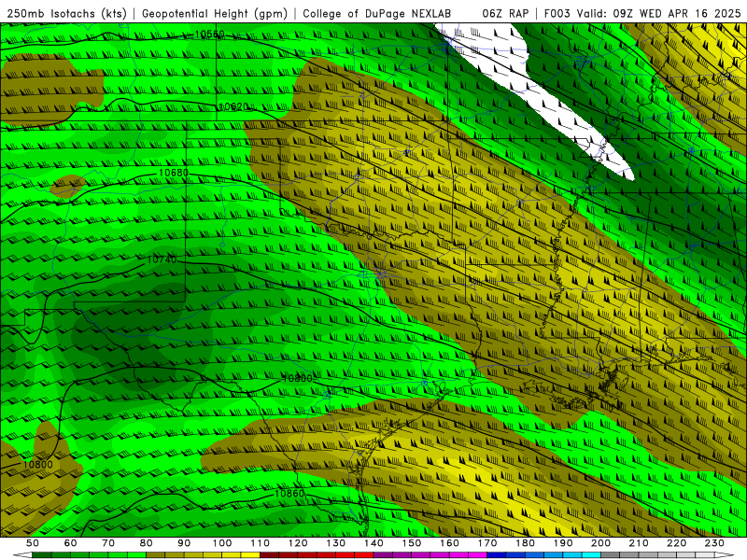
Task: Select the 10800 contour label near the left edge
Action: tap(37, 465)
